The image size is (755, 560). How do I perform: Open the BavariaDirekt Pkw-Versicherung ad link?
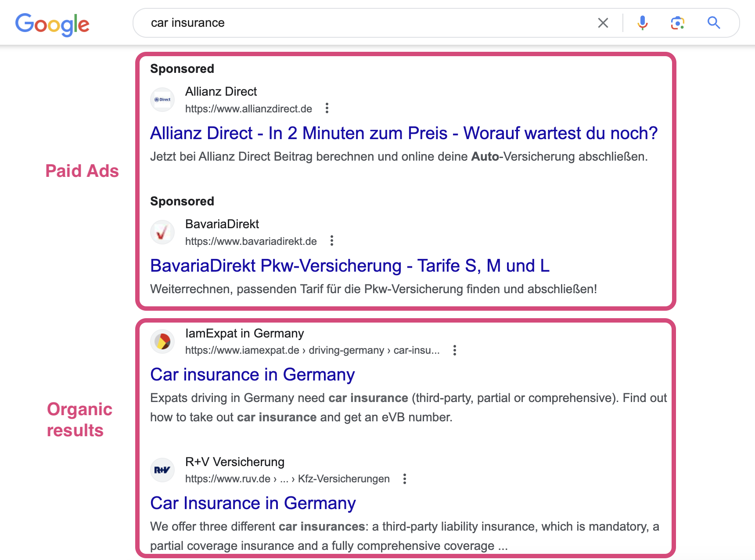point(350,266)
